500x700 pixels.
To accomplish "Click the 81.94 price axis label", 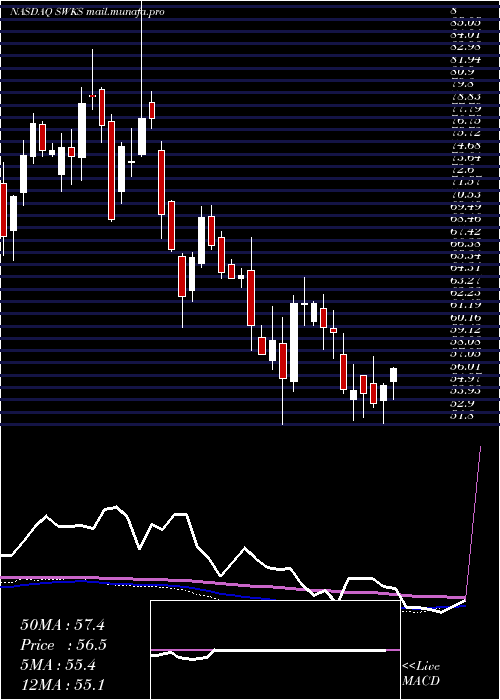I will point(465,59).
